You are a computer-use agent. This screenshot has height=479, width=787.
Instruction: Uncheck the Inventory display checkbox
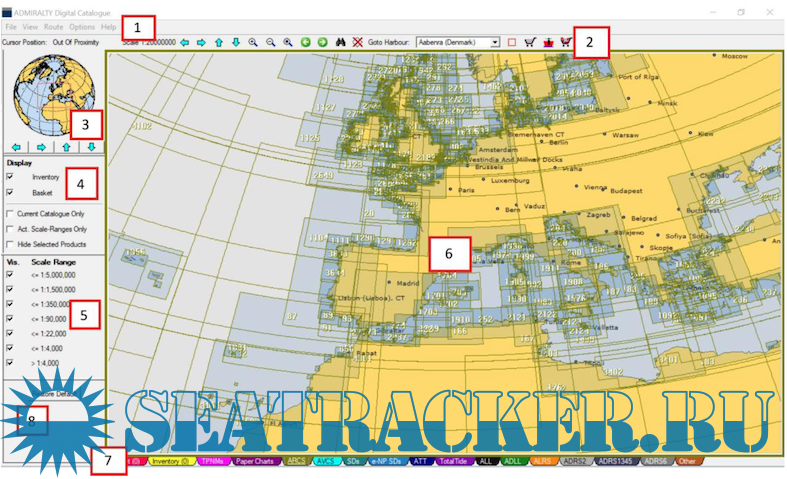point(11,177)
